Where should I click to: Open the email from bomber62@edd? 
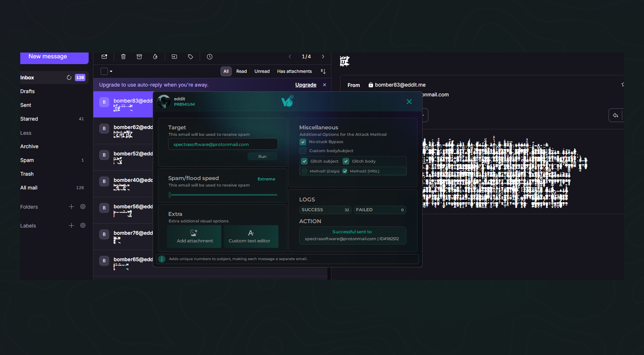click(123, 131)
